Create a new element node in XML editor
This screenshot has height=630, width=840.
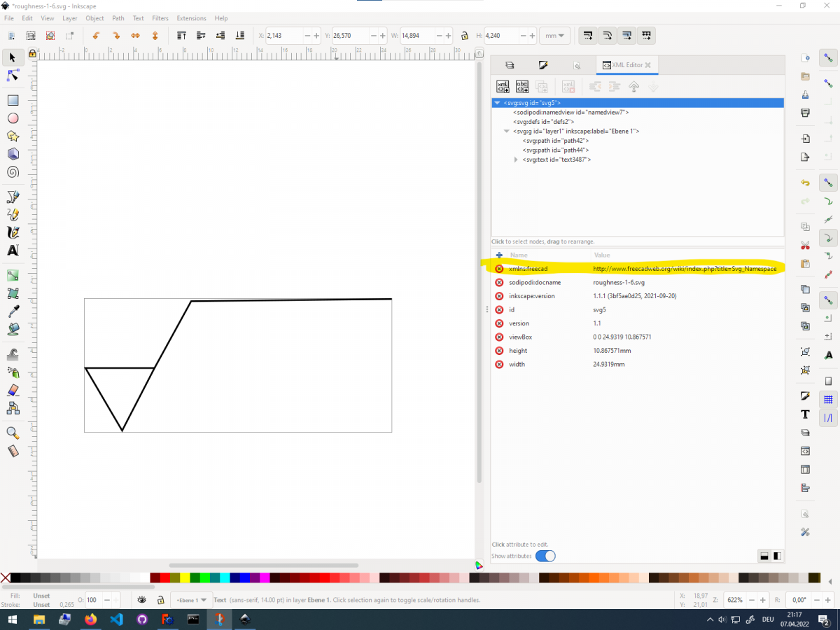503,86
